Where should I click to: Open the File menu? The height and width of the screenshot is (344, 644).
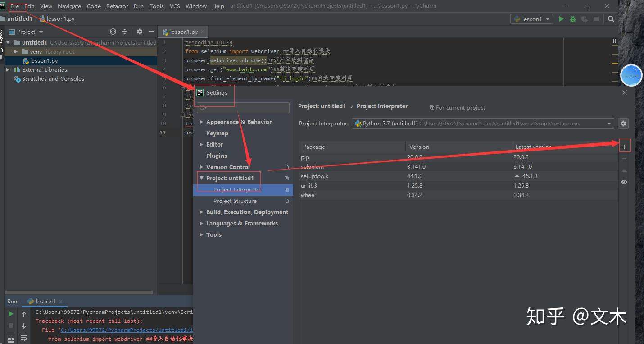(14, 6)
